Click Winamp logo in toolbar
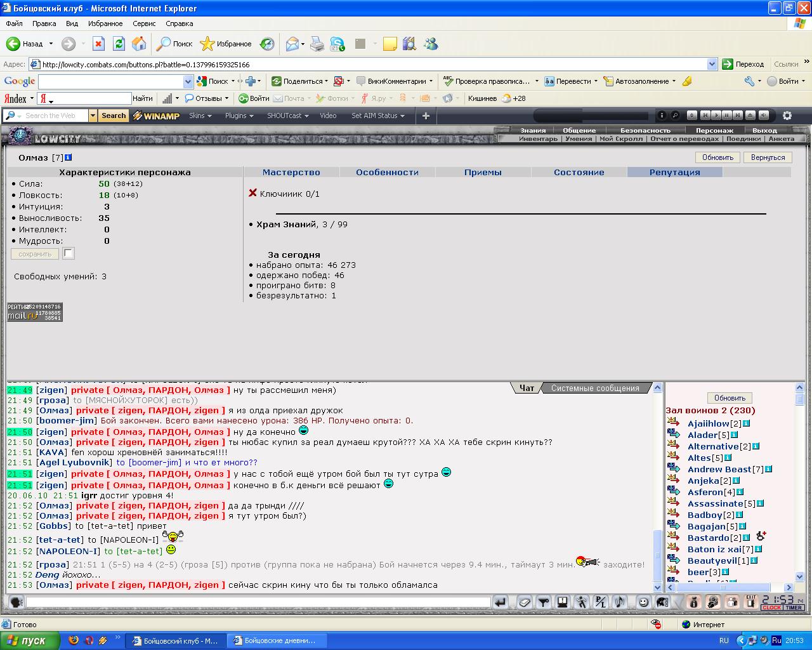The image size is (812, 650). pyautogui.click(x=156, y=116)
